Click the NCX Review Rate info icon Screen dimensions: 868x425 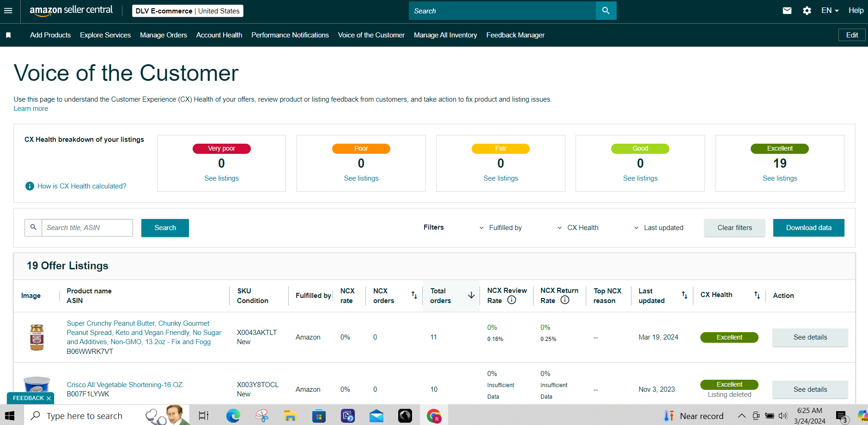(511, 300)
